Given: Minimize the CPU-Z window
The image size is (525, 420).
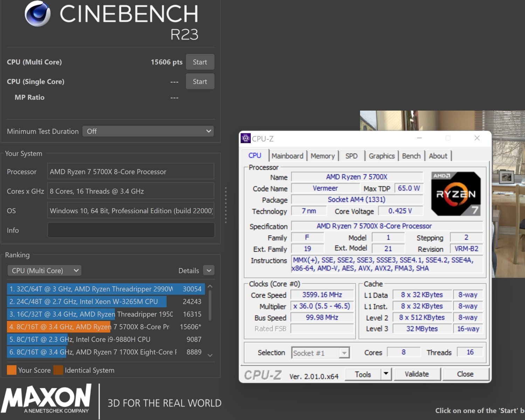Looking at the screenshot, I should point(419,138).
